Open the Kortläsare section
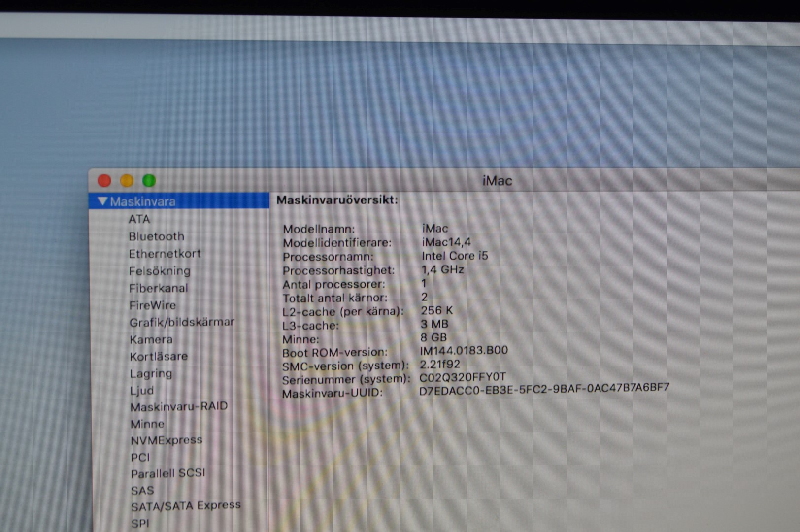Screen dimensions: 800x532 point(159,356)
